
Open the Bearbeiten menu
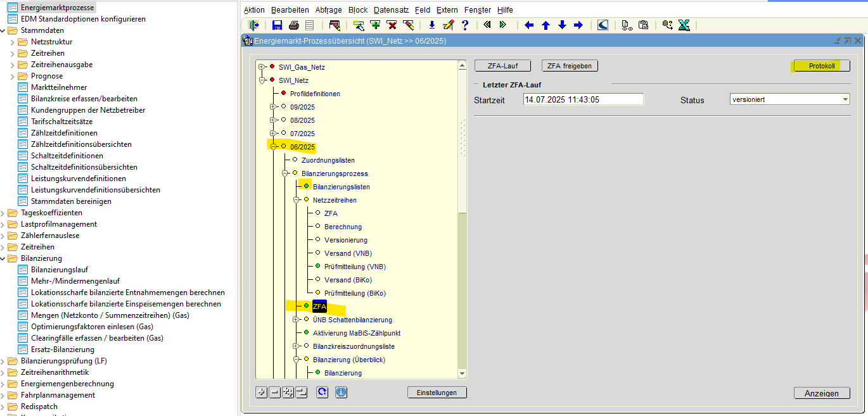[290, 10]
